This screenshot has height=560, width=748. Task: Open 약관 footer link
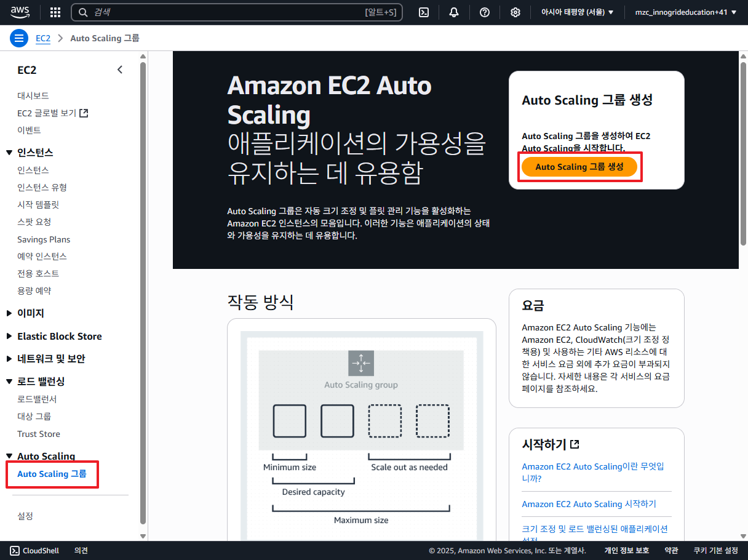[671, 551]
